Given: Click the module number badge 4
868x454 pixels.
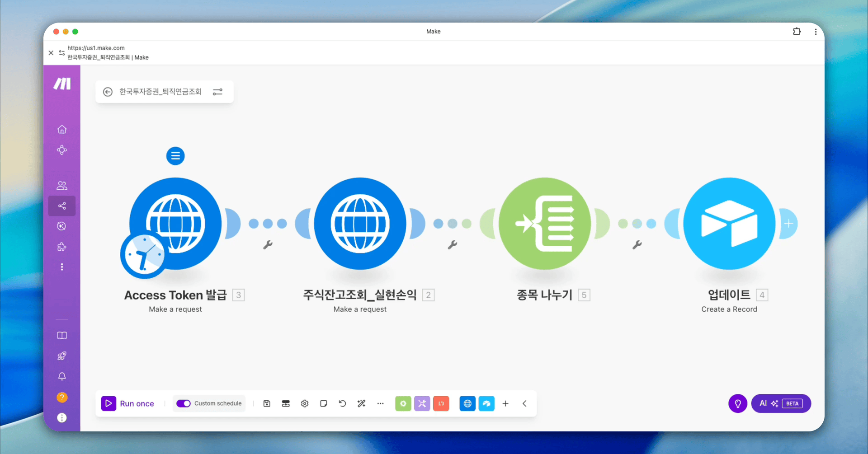Looking at the screenshot, I should click(762, 295).
